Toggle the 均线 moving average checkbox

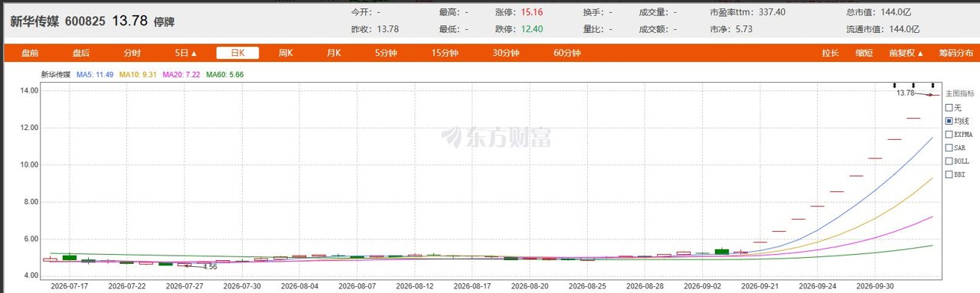tap(949, 121)
